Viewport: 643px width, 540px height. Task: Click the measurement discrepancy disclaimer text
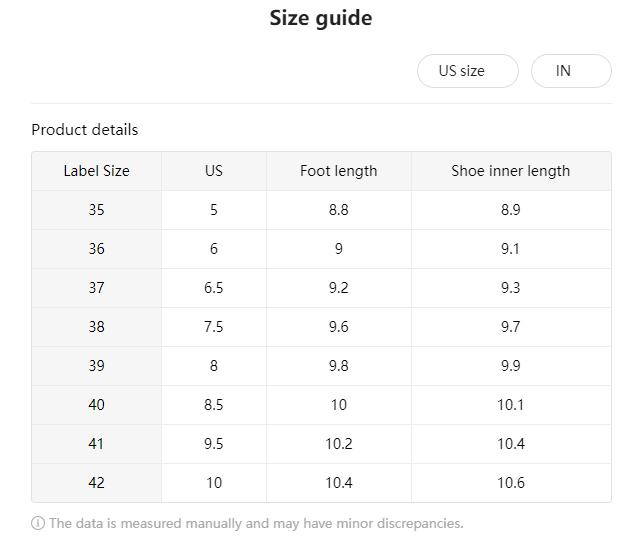coord(256,523)
